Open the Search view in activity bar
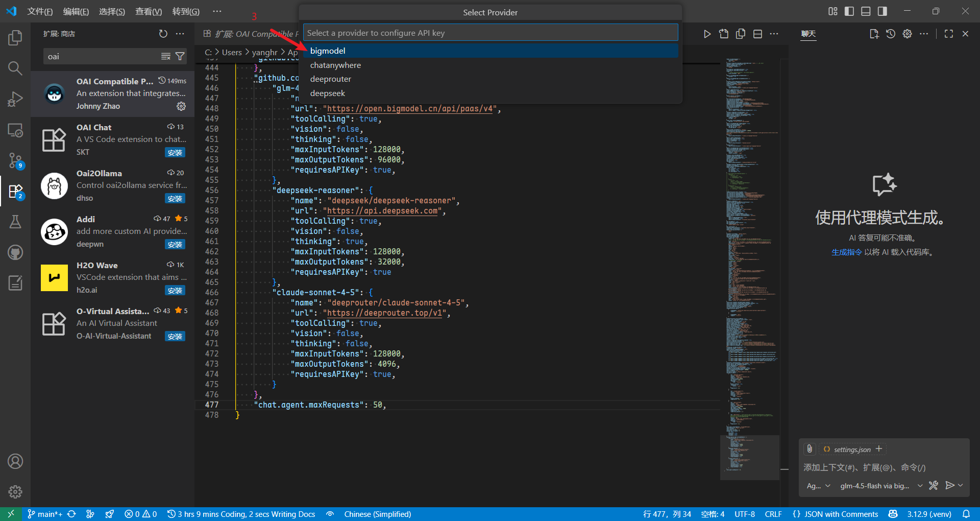Viewport: 980px width, 521px height. pyautogui.click(x=15, y=68)
